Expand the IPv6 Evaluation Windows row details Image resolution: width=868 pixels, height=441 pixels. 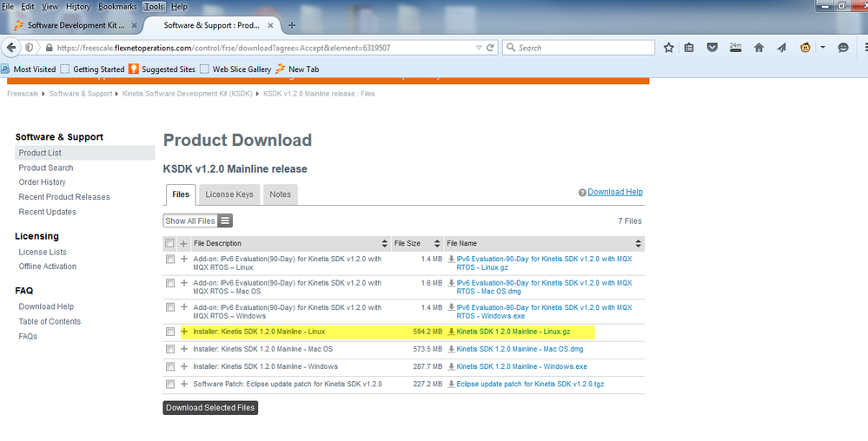(x=184, y=307)
